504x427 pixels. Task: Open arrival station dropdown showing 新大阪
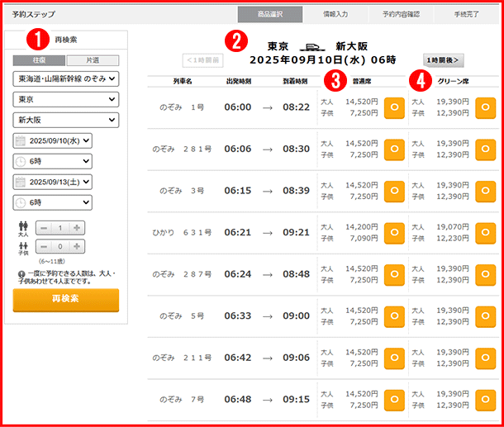(65, 120)
